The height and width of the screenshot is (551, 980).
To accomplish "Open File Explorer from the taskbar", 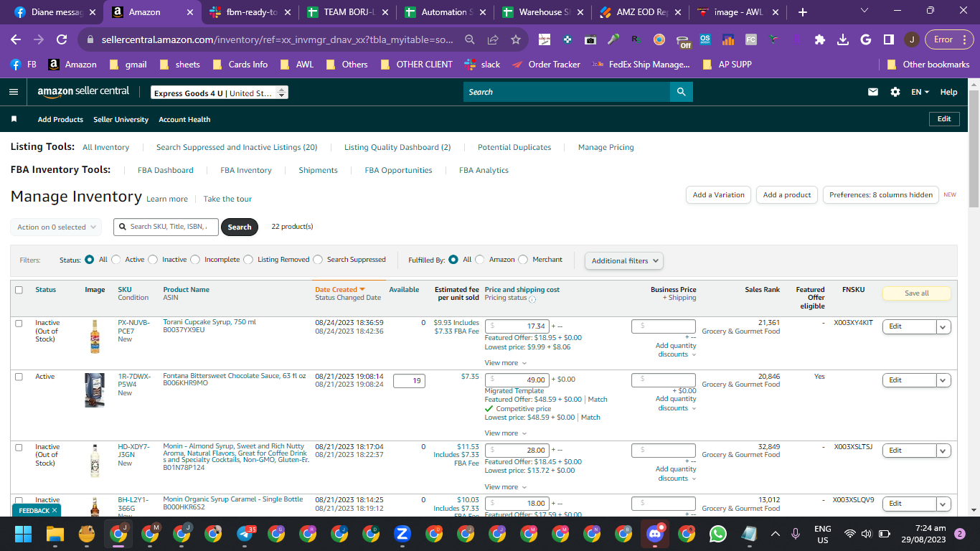I will [55, 534].
